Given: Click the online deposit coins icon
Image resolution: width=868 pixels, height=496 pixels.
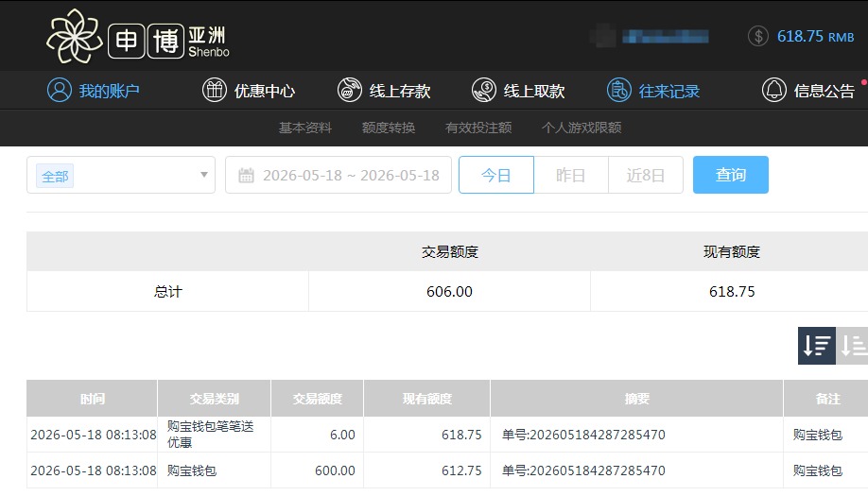Looking at the screenshot, I should click(349, 90).
